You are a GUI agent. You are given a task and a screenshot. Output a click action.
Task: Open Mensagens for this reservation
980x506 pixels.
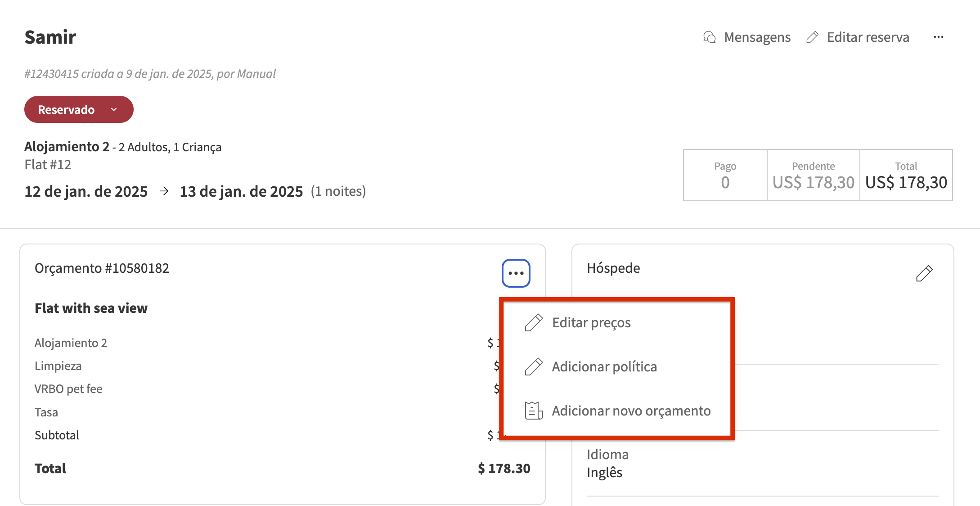(757, 37)
